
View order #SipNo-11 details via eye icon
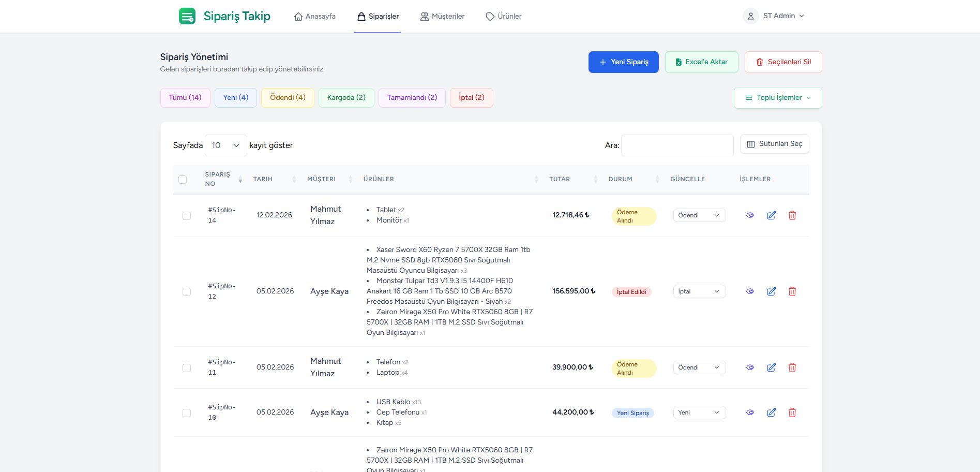pyautogui.click(x=750, y=367)
